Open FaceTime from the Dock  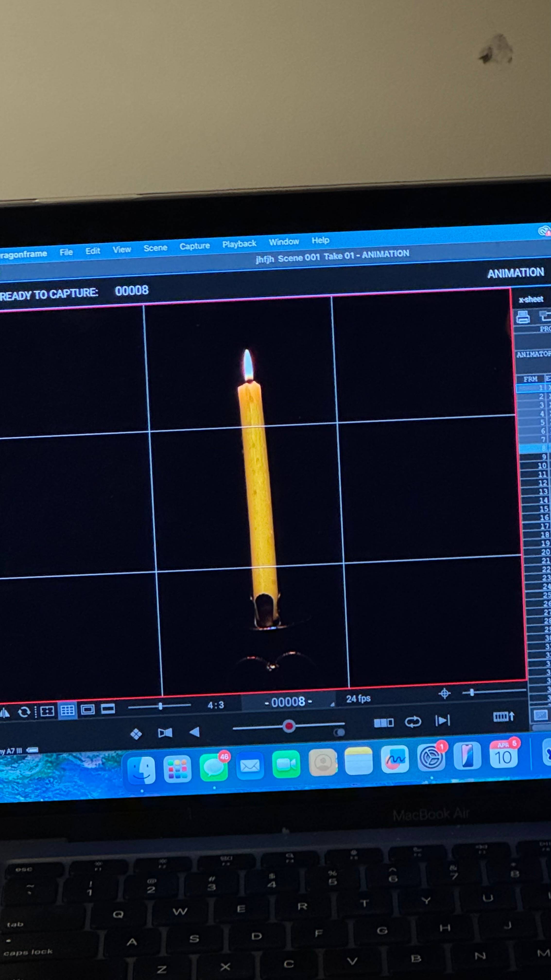[286, 764]
